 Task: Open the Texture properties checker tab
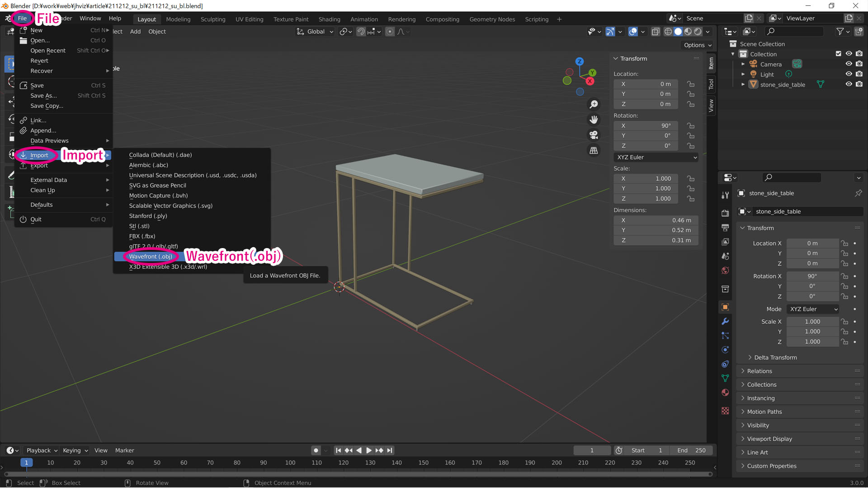725,411
